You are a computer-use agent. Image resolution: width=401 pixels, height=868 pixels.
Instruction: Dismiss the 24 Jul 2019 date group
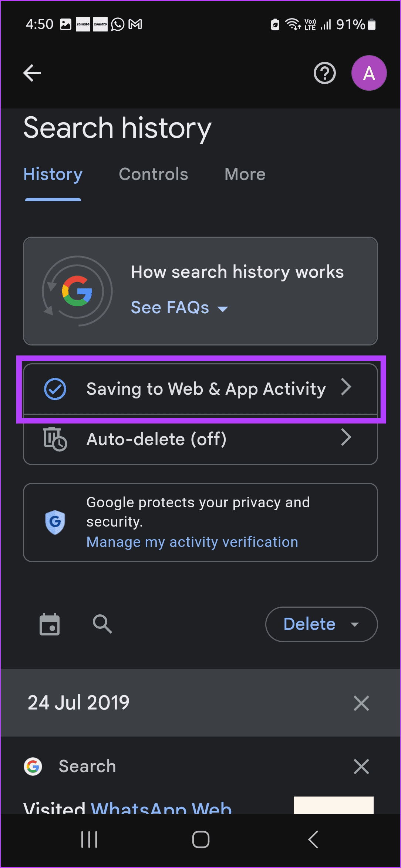point(361,703)
